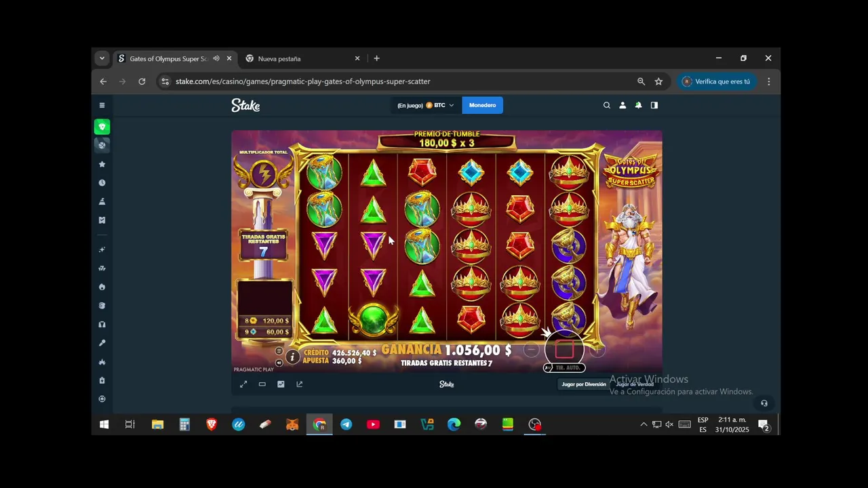Switch to Gates of Olympus browser tab
Screen dimensions: 868x488
[x=168, y=59]
